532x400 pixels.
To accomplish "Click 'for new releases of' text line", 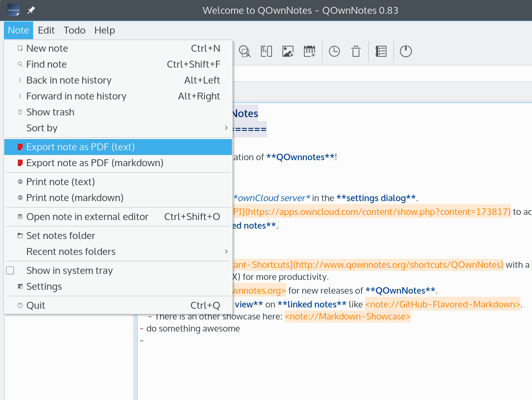I will (x=325, y=291).
